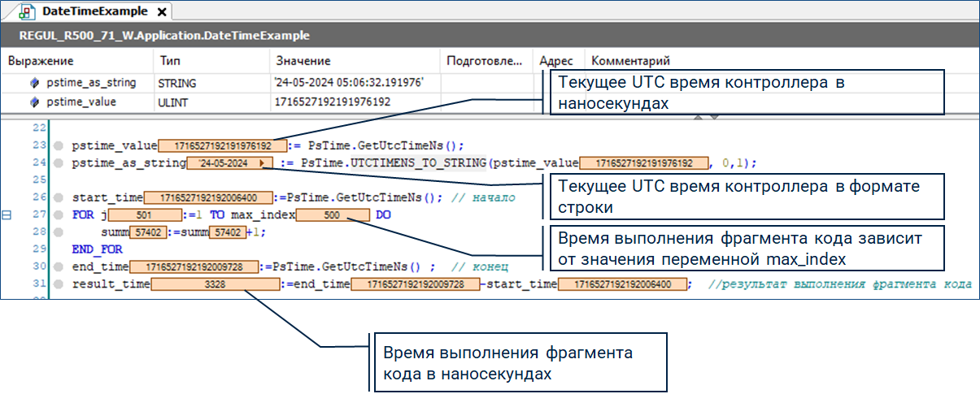Click the breakpoint dot on line 26
980x394 pixels.
click(x=59, y=197)
